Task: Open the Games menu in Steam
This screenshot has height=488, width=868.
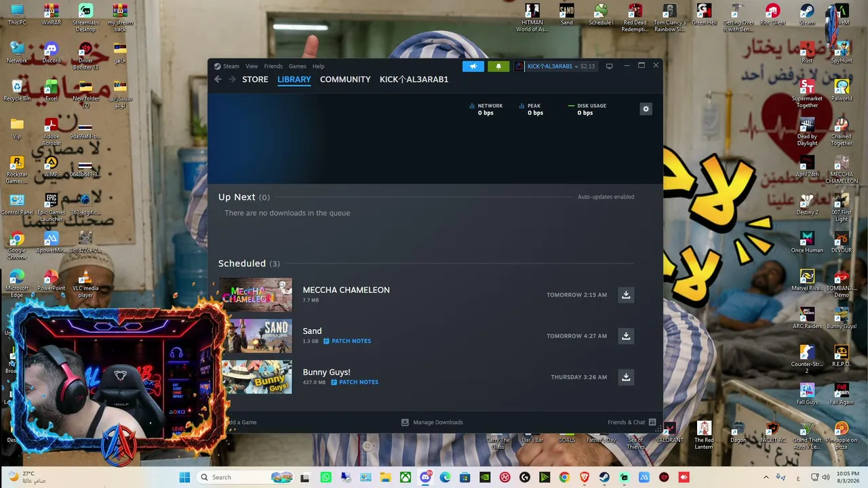Action: pyautogui.click(x=298, y=66)
